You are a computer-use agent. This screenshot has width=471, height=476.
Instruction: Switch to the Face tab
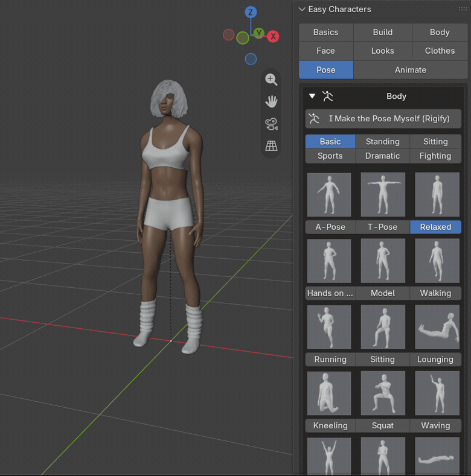326,51
